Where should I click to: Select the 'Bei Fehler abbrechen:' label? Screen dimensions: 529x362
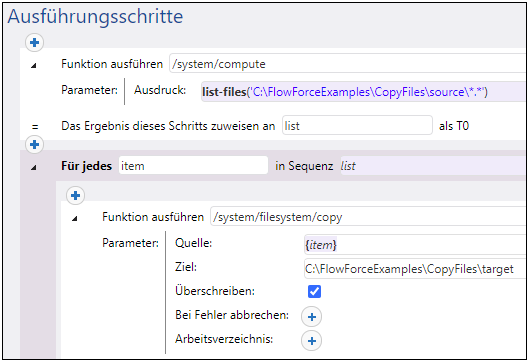[232, 315]
